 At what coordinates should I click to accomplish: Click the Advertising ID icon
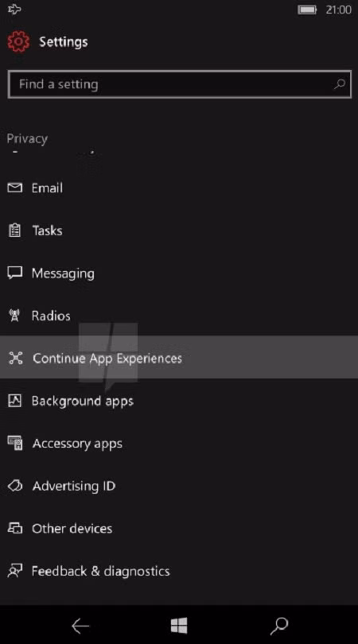tap(15, 487)
